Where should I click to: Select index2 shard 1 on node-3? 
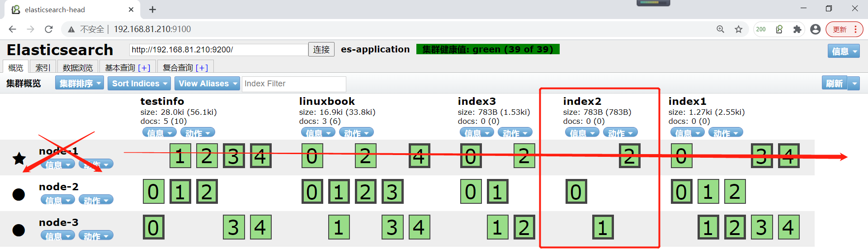point(603,227)
